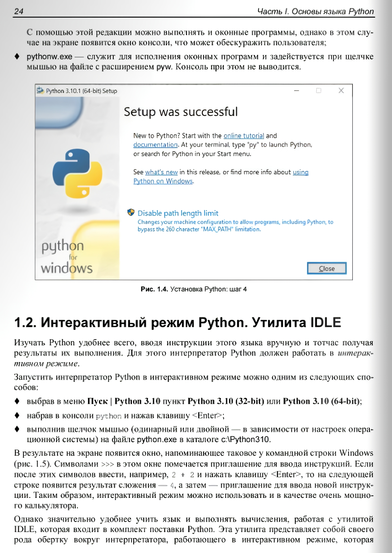Click the UAC shield icon beside Disable path length limit
The image size is (392, 553).
point(131,212)
